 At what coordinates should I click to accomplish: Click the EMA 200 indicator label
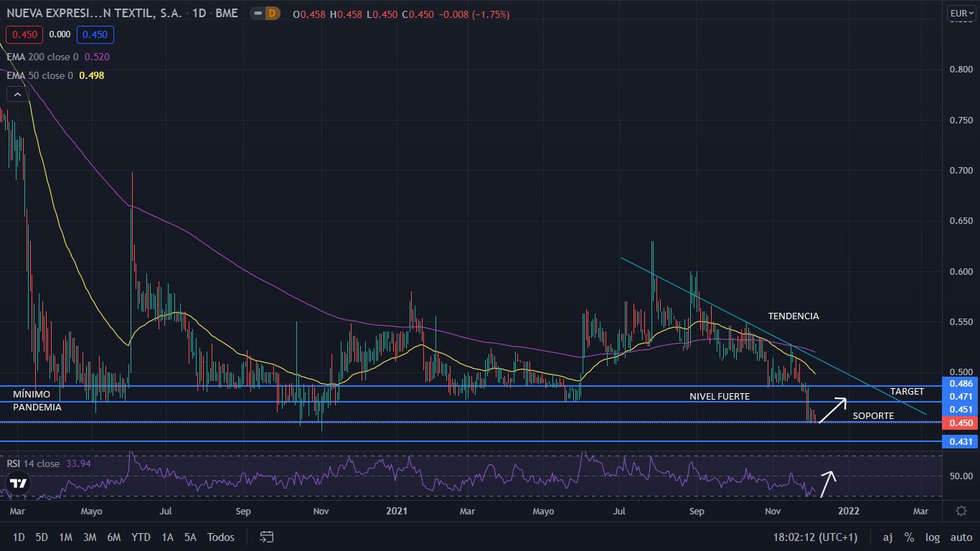point(43,57)
